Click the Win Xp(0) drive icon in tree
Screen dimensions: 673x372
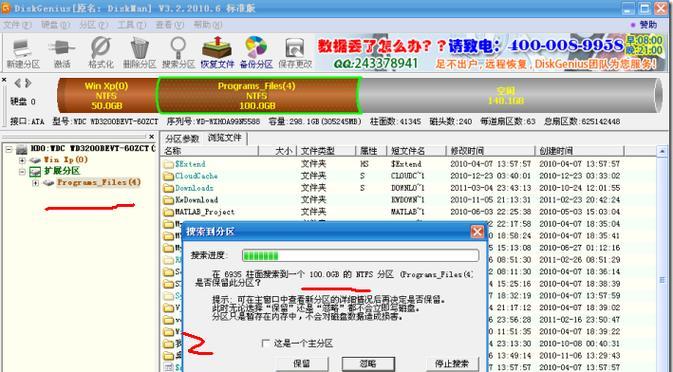(x=36, y=160)
